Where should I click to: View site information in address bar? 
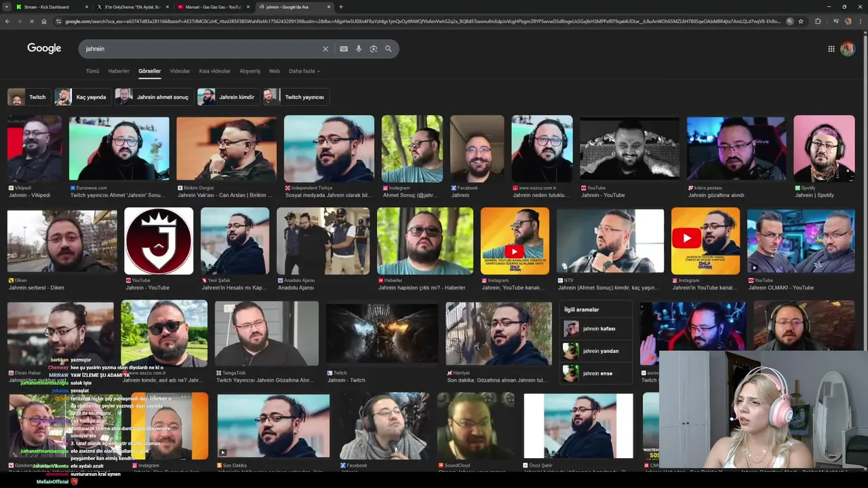pos(59,21)
